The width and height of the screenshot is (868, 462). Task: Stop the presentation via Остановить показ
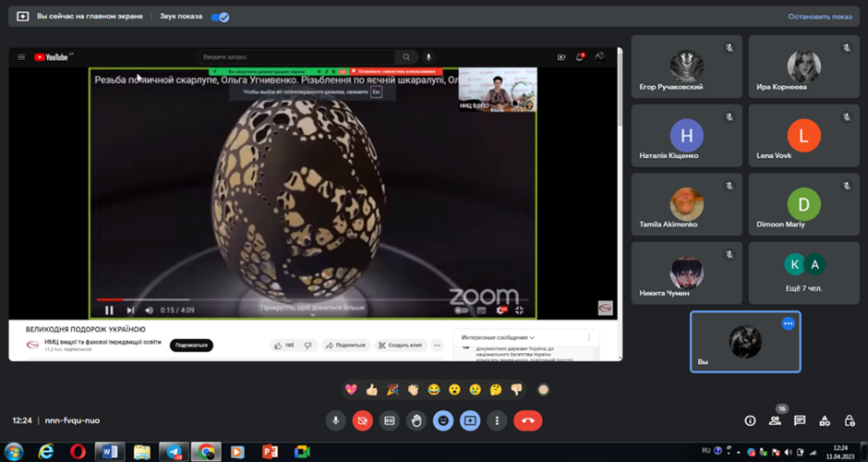[x=820, y=17]
